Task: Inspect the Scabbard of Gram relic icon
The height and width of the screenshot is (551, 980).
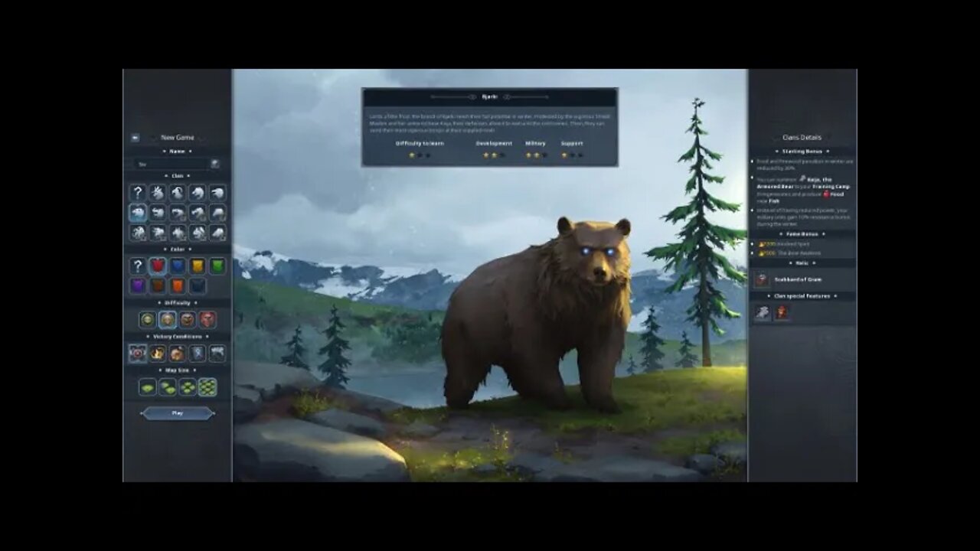Action: coord(762,279)
